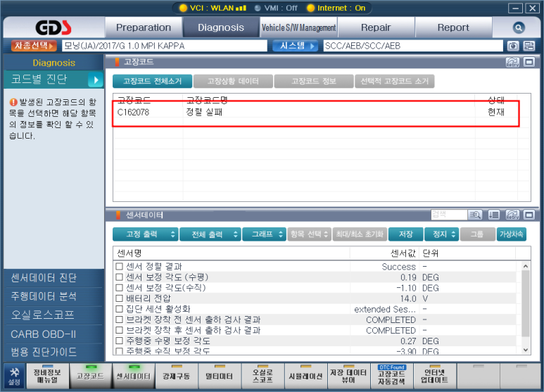This screenshot has width=544, height=392.
Task: Click the Internet On status indicator
Action: point(336,8)
